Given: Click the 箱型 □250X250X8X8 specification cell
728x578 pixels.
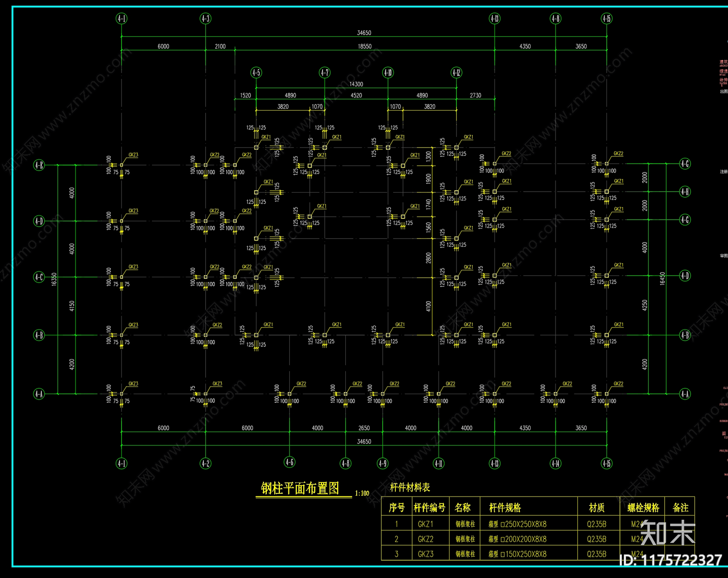Looking at the screenshot, I should click(x=517, y=524).
